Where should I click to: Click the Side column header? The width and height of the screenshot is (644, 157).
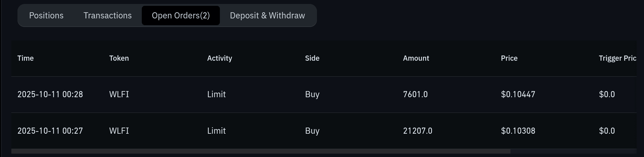(x=312, y=58)
